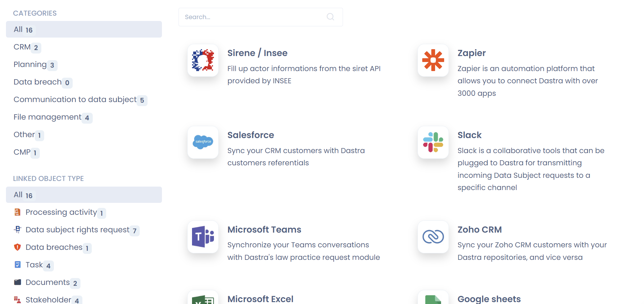644x304 pixels.
Task: Click the Zapier logo
Action: click(x=433, y=60)
